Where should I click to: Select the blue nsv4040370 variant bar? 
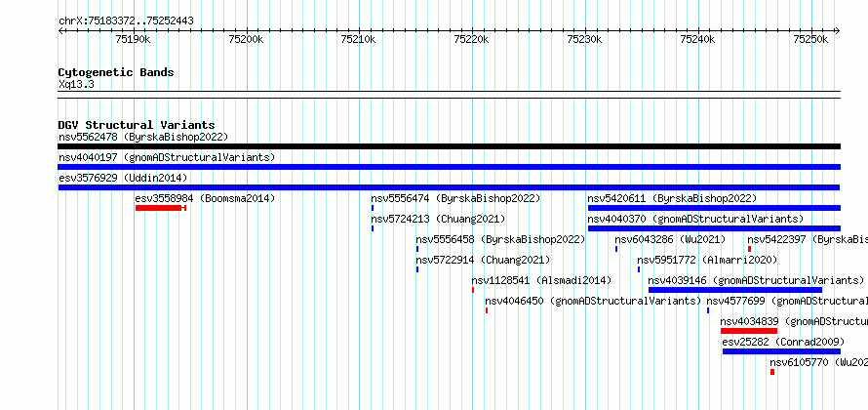pyautogui.click(x=714, y=228)
